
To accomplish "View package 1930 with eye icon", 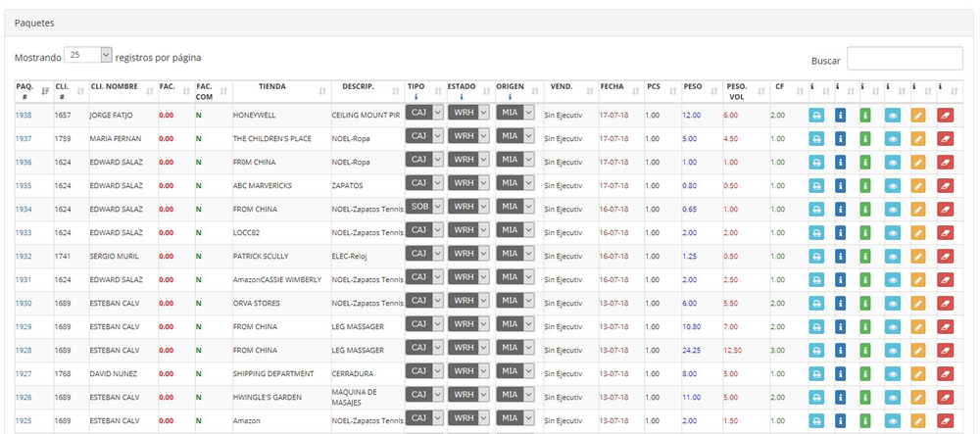I will pyautogui.click(x=893, y=304).
